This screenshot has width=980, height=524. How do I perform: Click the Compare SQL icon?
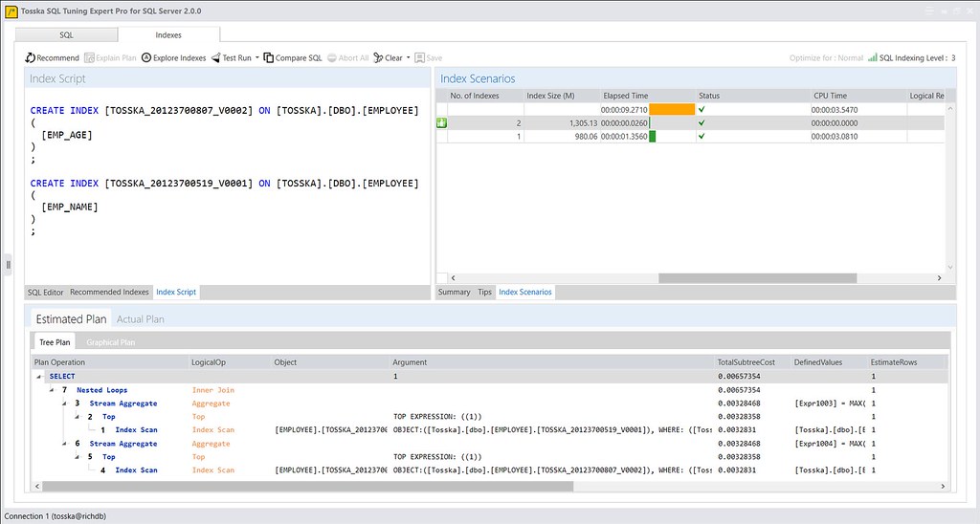pos(269,58)
